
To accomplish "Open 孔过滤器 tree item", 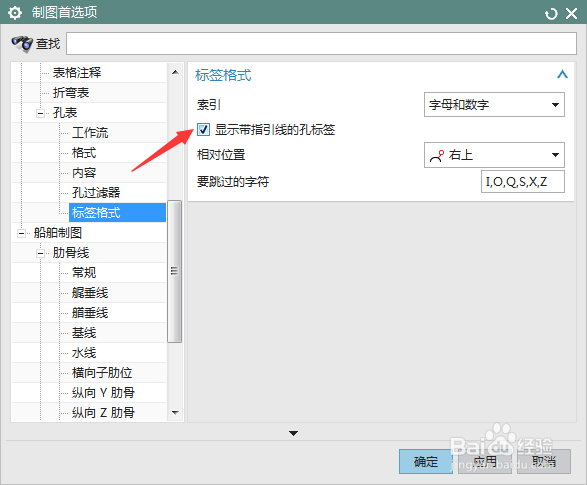I will (96, 193).
